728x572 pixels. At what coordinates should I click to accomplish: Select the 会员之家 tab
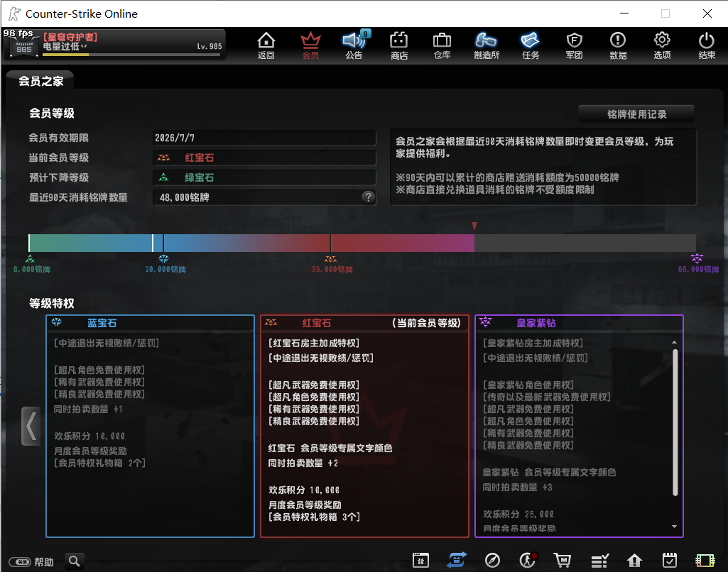pyautogui.click(x=40, y=82)
